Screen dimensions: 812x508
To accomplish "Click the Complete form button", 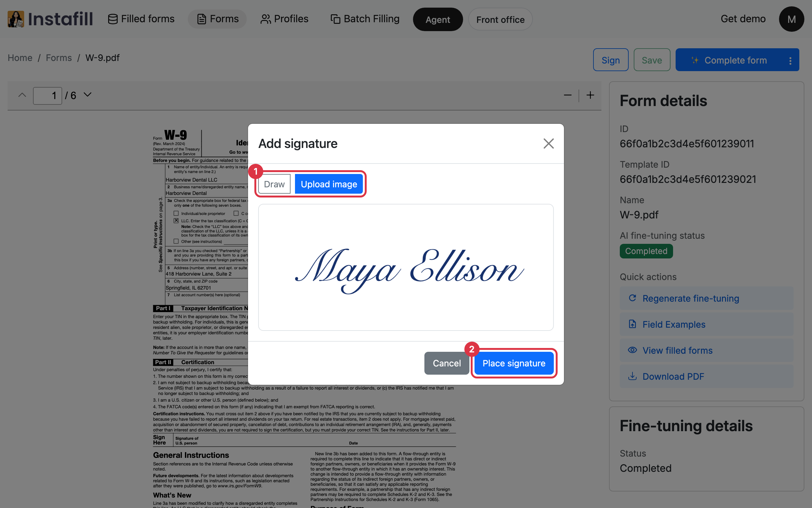I will [x=729, y=60].
